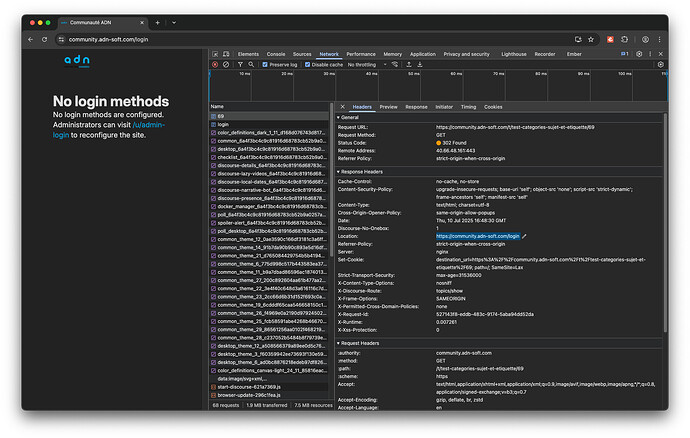The image size is (690, 438).
Task: Show the Cookies tab
Action: coord(493,107)
